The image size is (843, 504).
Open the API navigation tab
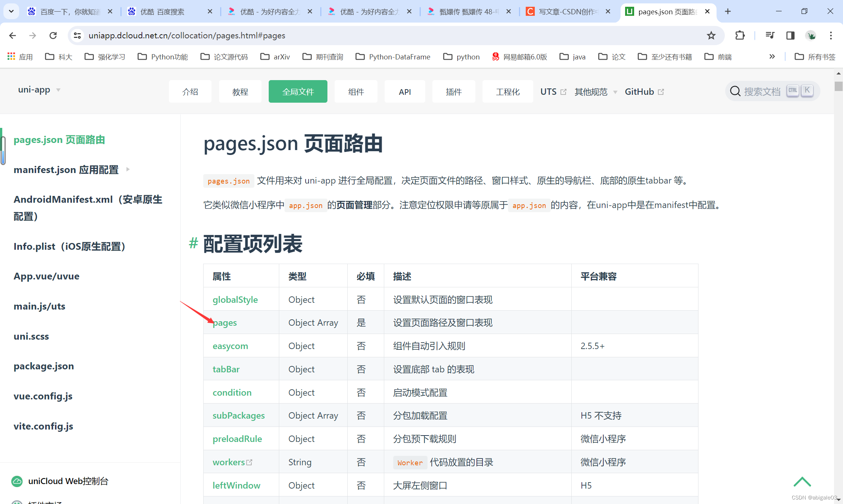point(405,91)
